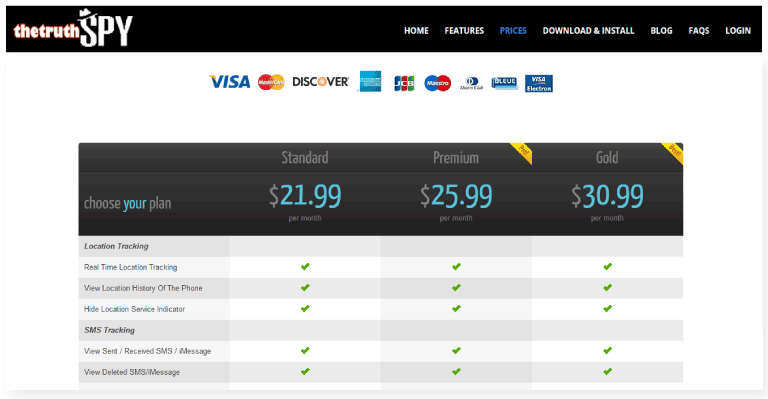Click Standard checkmark for Real Time Location Tracking
Viewport: 768px width, 399px height.
click(x=305, y=266)
